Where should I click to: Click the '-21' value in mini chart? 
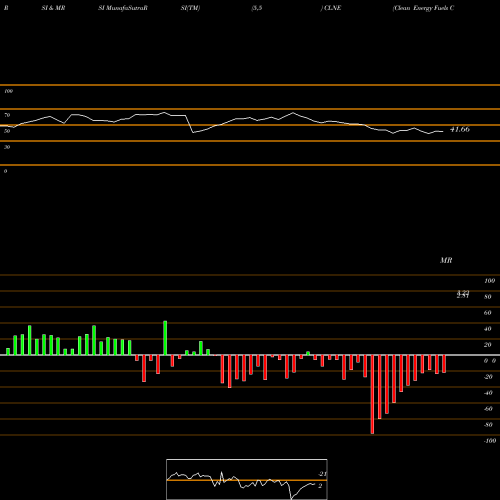coord(323,474)
